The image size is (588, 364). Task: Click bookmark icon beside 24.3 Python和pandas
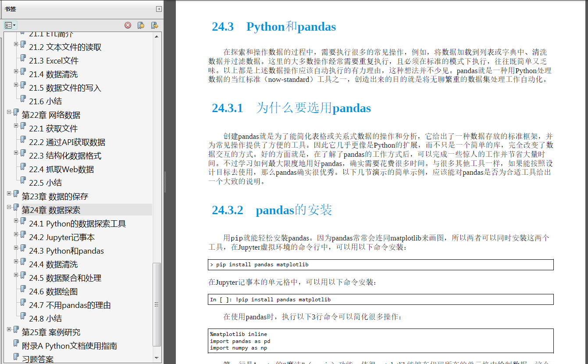click(23, 248)
